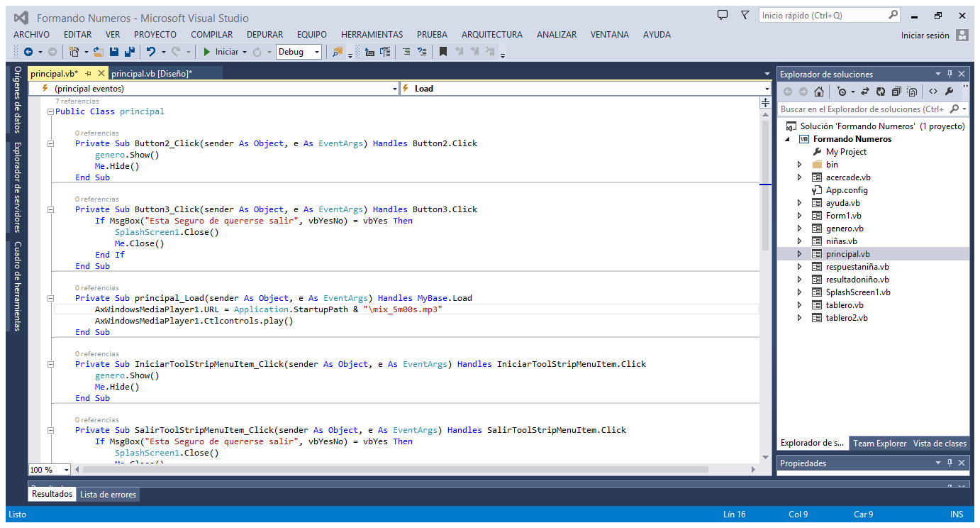The height and width of the screenshot is (528, 980).
Task: Click the Quick Launch magnifier icon
Action: pos(893,15)
